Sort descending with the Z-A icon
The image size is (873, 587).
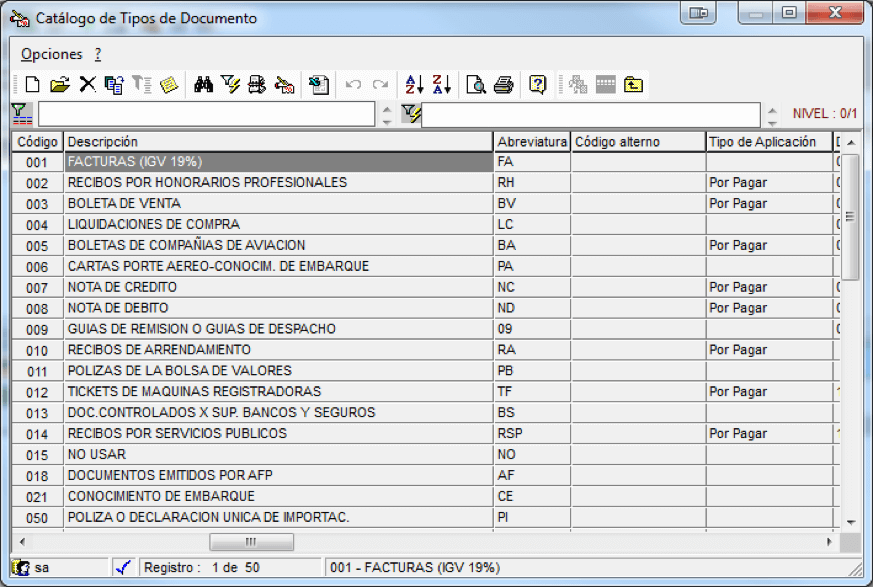(442, 85)
